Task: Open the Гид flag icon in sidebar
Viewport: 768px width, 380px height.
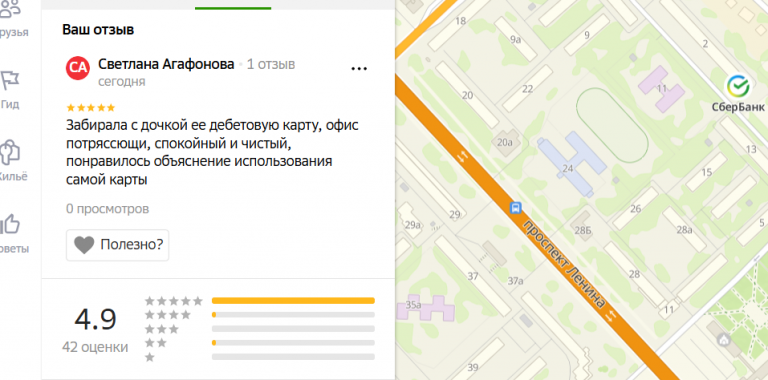Action: point(10,80)
